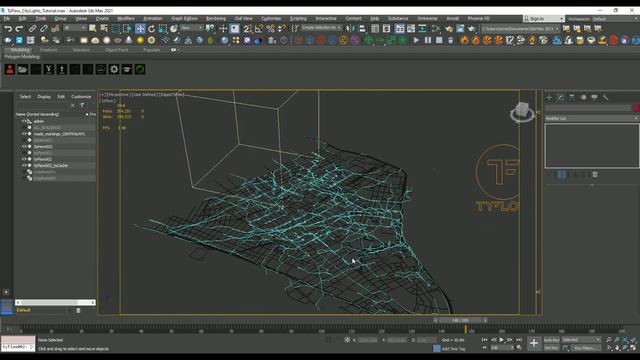The image size is (640, 360).
Task: Open the Graph Editors menu
Action: (x=184, y=19)
